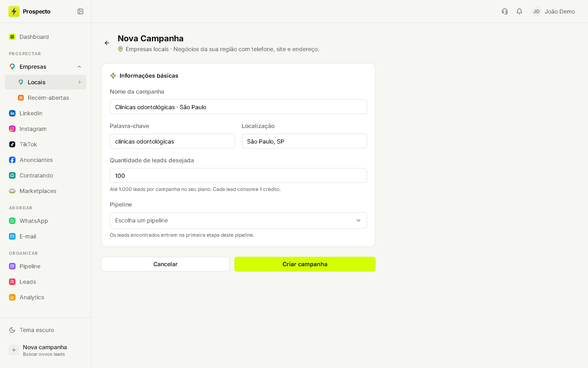Viewport: 588px width, 368px height.
Task: Collapse the Empresas section chevron
Action: [79, 67]
